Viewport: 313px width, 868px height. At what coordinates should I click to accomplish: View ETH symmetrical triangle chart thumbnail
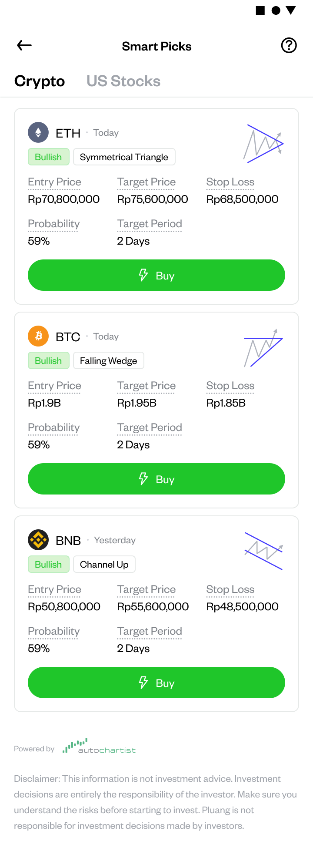[x=263, y=144]
